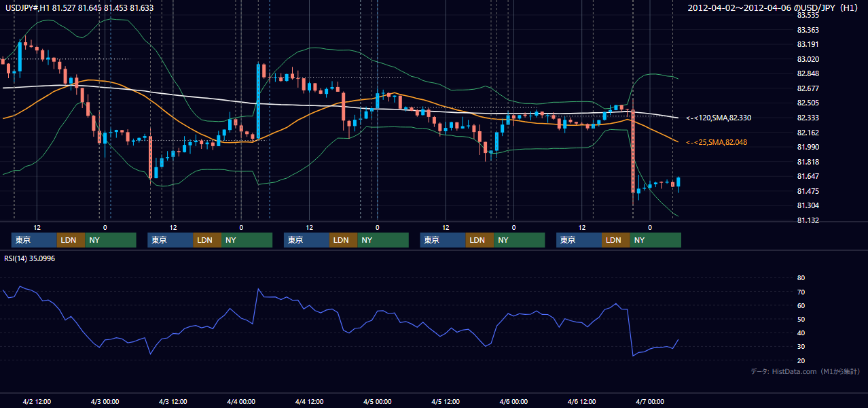Click price axis value 83.191
Screen dimensions: 868x408
click(x=808, y=44)
